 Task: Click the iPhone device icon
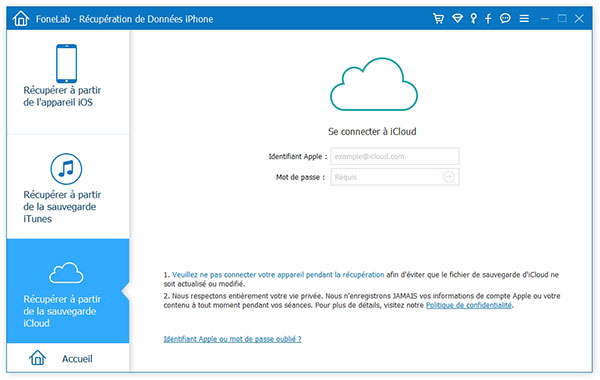67,64
